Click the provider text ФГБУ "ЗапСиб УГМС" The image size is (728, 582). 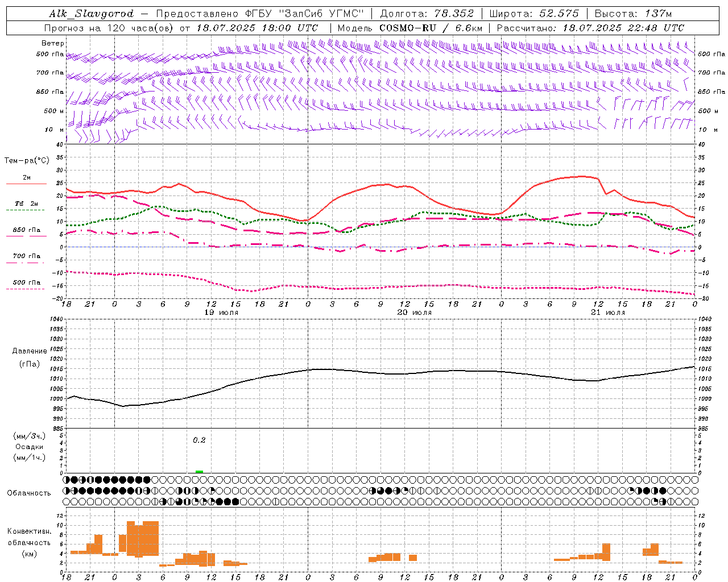click(x=305, y=14)
